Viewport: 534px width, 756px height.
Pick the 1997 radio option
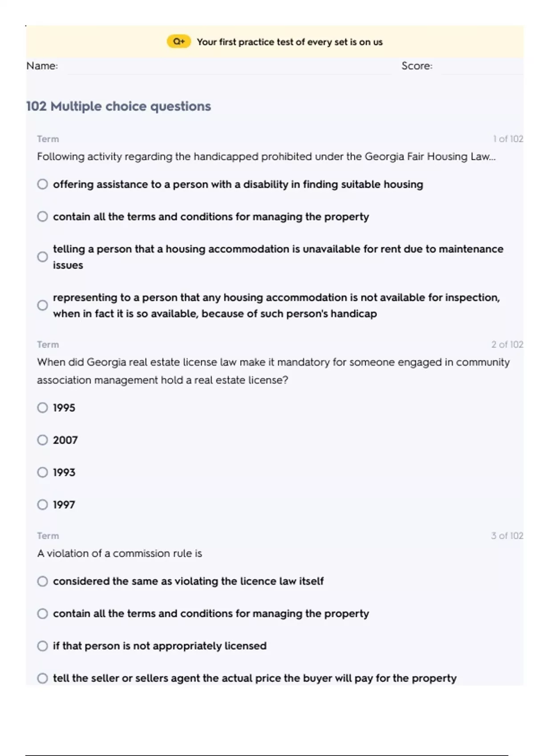pyautogui.click(x=43, y=505)
